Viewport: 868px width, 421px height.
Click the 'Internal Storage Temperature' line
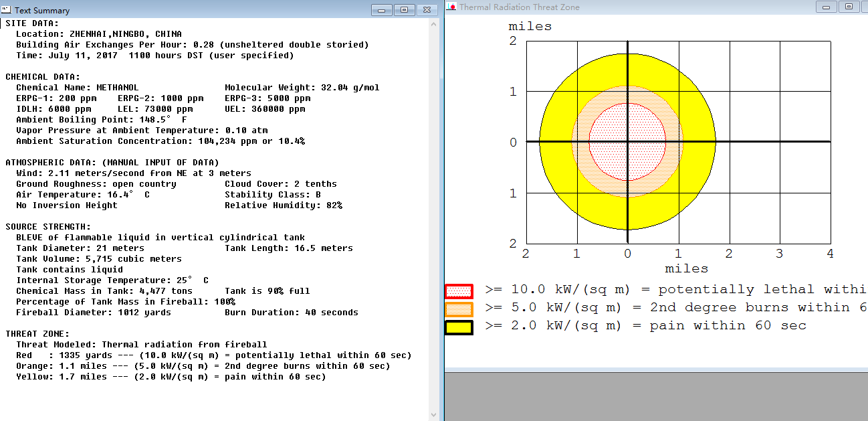[112, 280]
